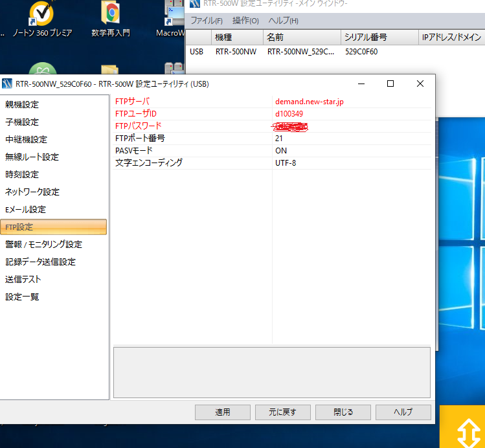Click the 名前 column header in the main window
Viewport: 485px width, 448px height.
coord(302,38)
